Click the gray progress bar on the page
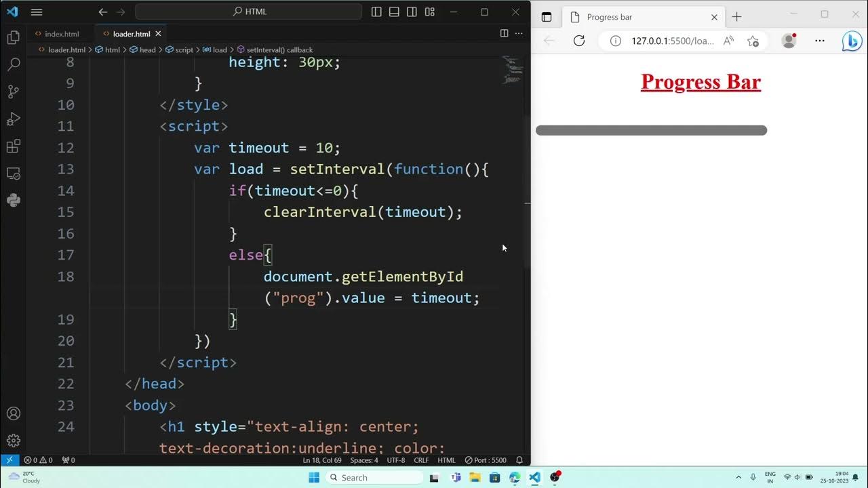868x488 pixels. (651, 130)
